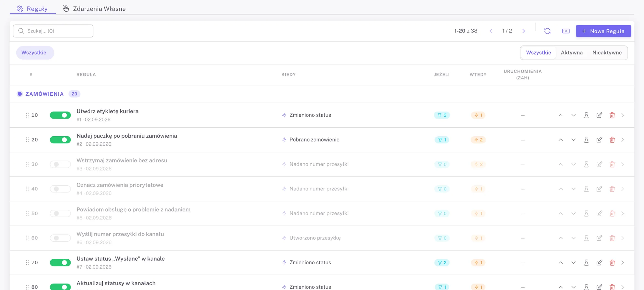The width and height of the screenshot is (644, 290).
Task: Filter rules by Nieaktywne status
Action: 607,53
